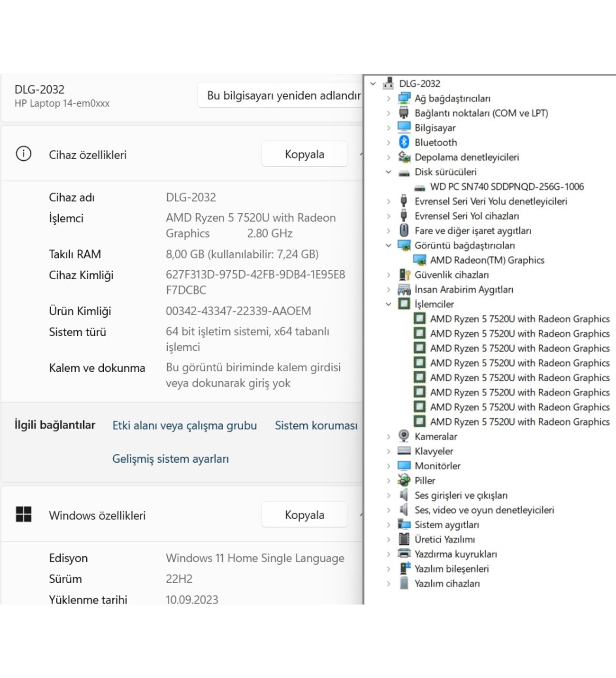Click the AMD Radeon(TM) Graphics adapter icon
Screen dimensions: 616x678
click(419, 260)
